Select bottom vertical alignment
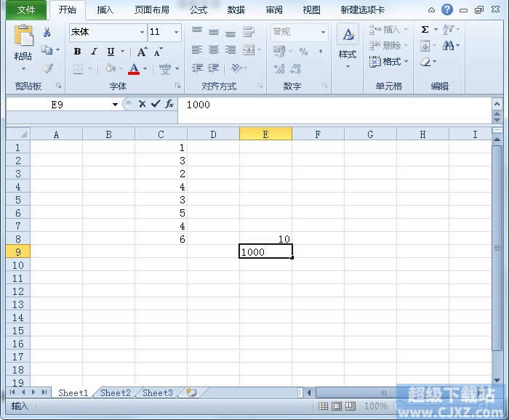 pyautogui.click(x=231, y=33)
